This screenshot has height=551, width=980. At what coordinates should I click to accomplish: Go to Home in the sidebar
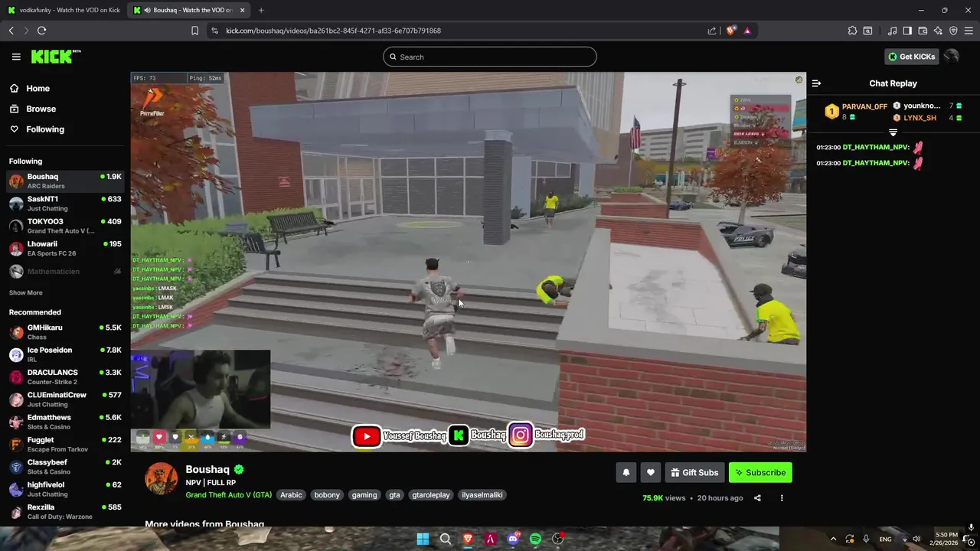[x=38, y=89]
